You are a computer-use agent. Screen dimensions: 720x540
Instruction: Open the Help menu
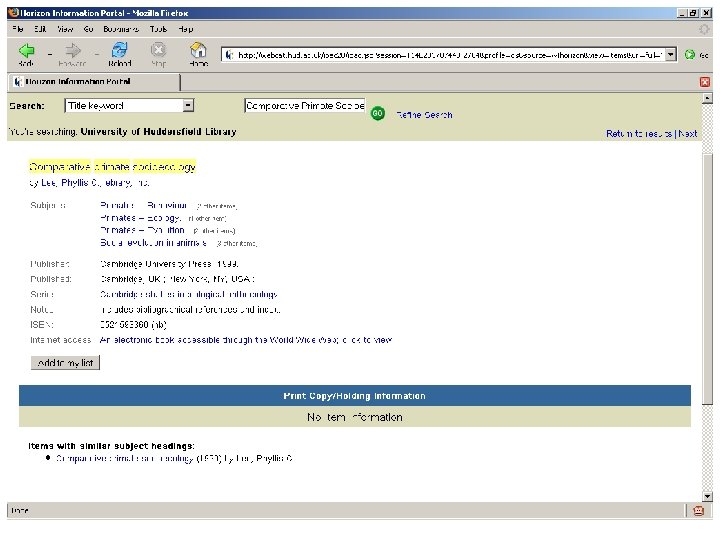tap(186, 29)
